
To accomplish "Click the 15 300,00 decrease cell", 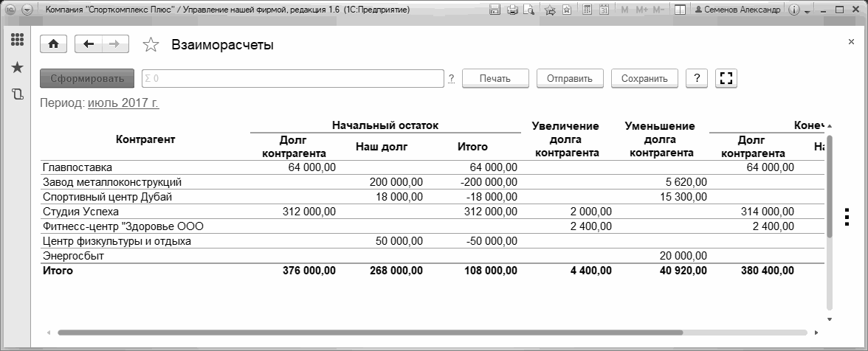I will tap(683, 197).
